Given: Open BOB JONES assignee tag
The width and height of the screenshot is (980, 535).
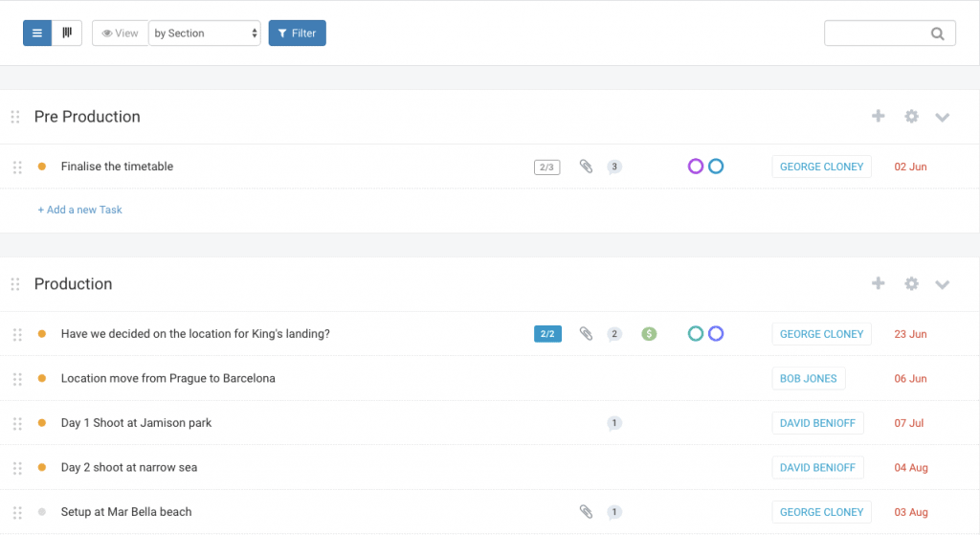Looking at the screenshot, I should point(808,379).
